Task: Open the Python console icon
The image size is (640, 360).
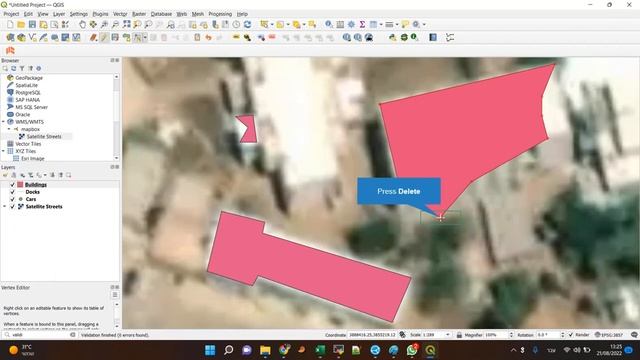Action: [393, 38]
